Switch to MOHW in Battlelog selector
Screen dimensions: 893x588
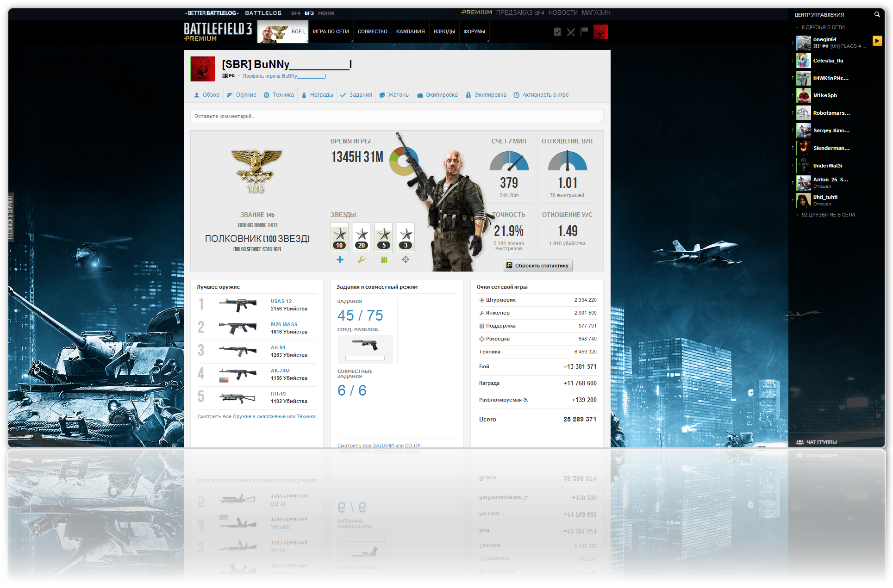coord(326,13)
